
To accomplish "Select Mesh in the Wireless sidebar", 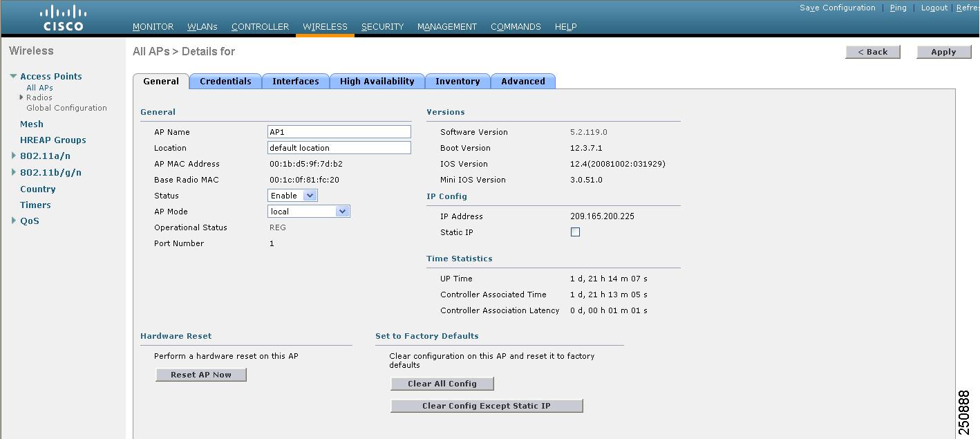I will (x=32, y=124).
